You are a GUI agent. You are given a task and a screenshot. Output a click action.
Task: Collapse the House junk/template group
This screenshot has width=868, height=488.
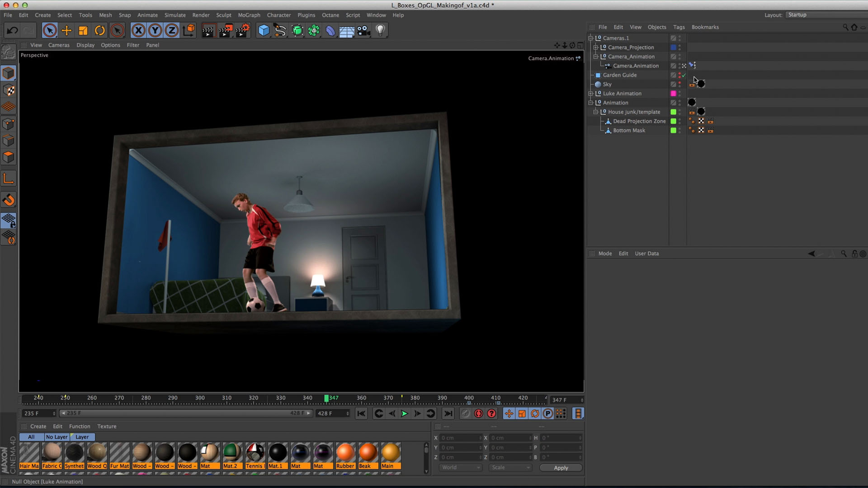[596, 112]
